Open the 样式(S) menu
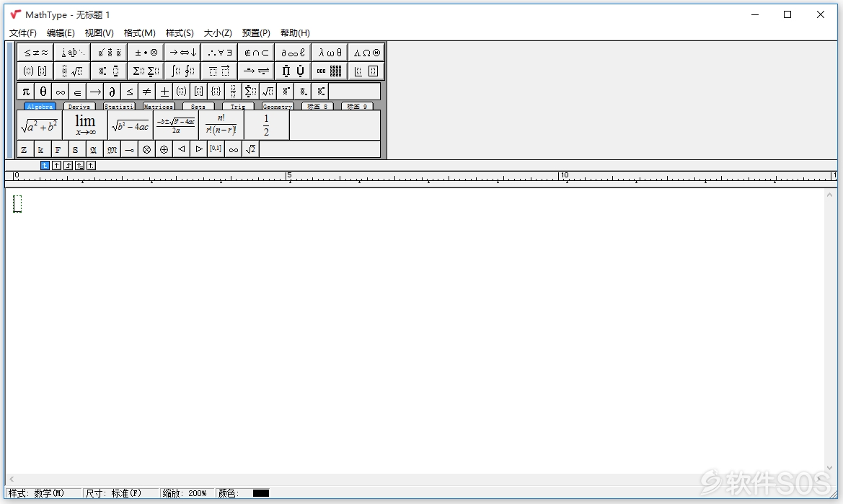Image resolution: width=843 pixels, height=504 pixels. [x=180, y=32]
